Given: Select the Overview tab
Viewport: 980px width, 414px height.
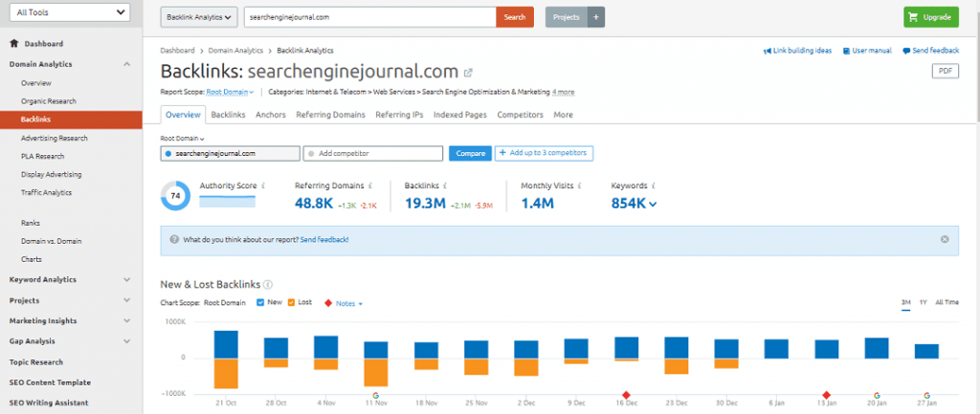Looking at the screenshot, I should (x=183, y=115).
